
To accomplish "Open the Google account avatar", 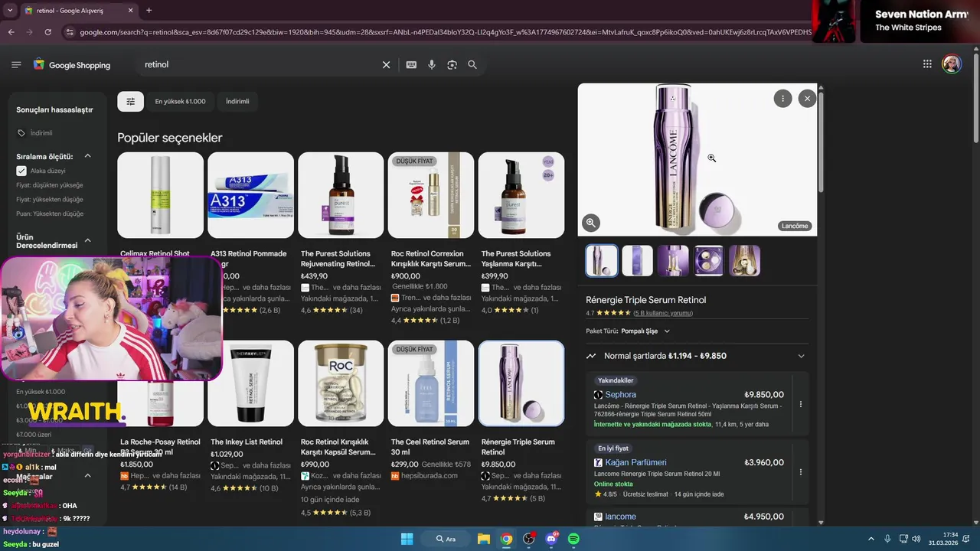I will (x=952, y=64).
